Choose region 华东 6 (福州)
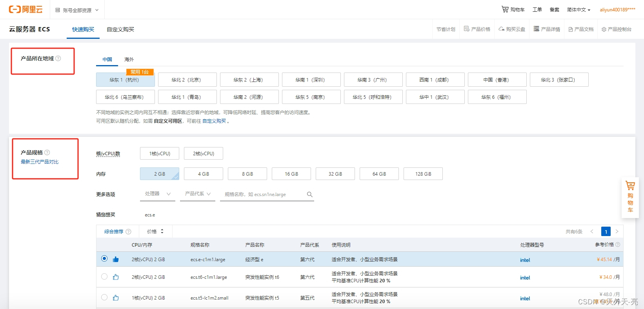 coord(497,97)
